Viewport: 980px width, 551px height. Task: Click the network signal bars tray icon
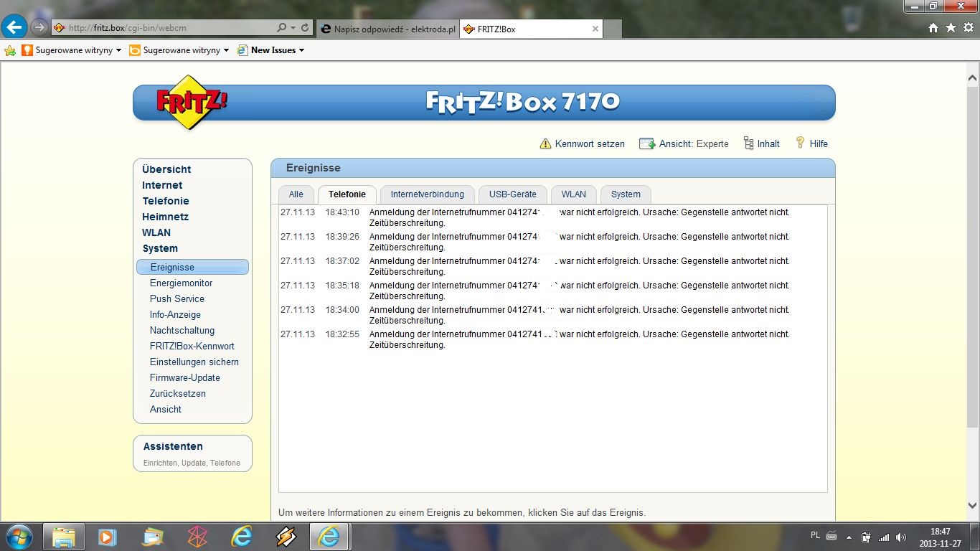point(884,537)
